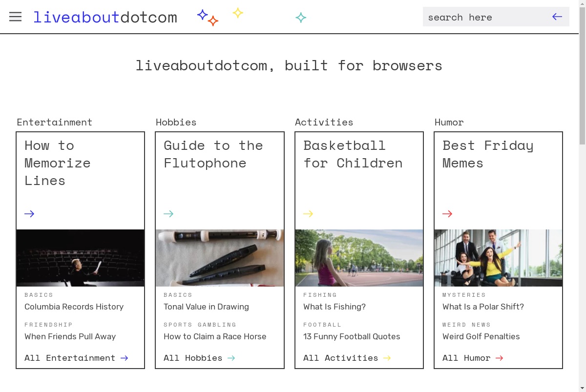This screenshot has width=586, height=392.
Task: Click the FISHING tag label
Action: tap(320, 295)
